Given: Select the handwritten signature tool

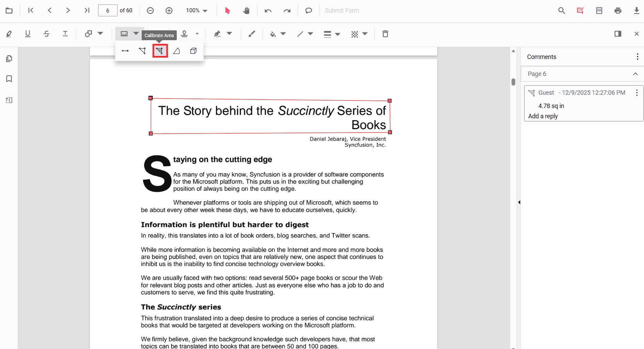Looking at the screenshot, I should pos(218,34).
